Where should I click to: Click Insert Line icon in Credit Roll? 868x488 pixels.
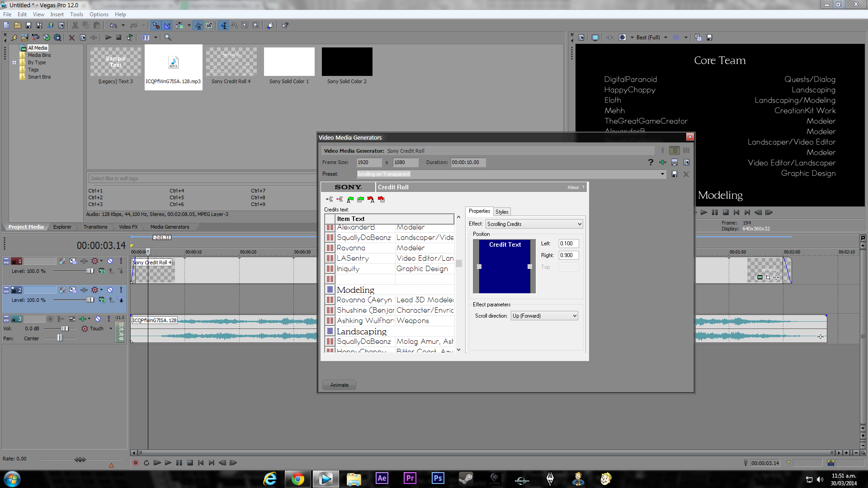point(329,199)
